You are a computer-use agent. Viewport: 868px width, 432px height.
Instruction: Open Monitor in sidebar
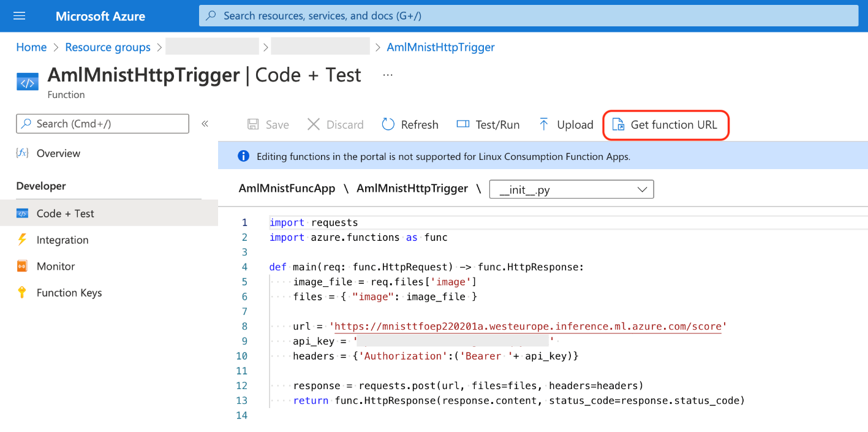(56, 266)
